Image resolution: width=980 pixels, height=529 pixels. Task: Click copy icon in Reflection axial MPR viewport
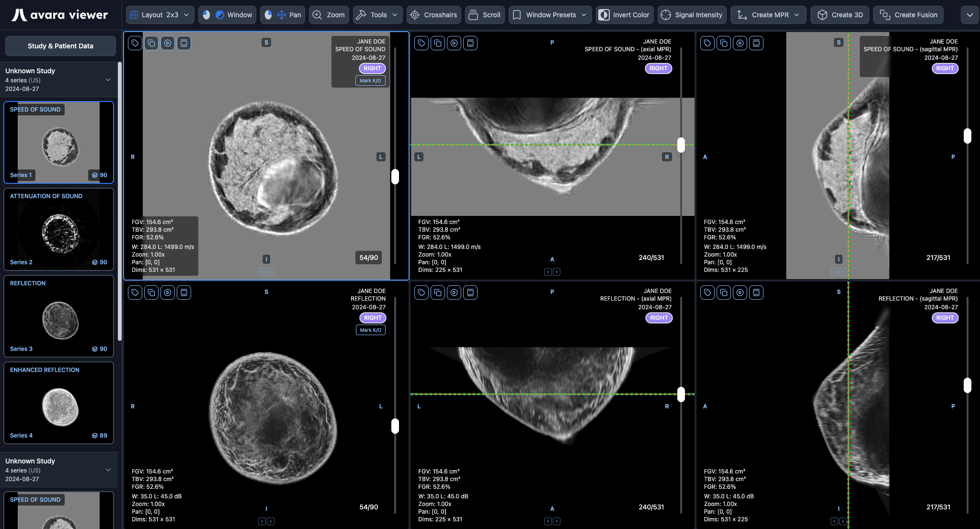click(438, 293)
